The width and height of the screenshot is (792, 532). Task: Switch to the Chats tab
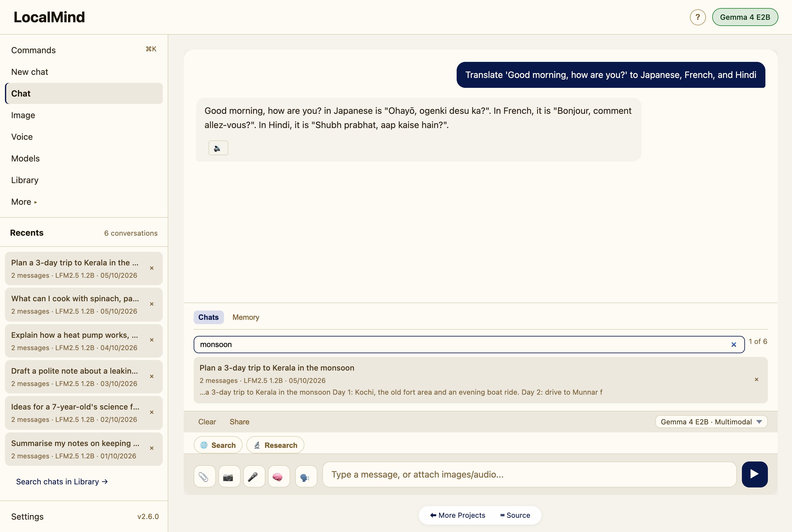tap(208, 317)
